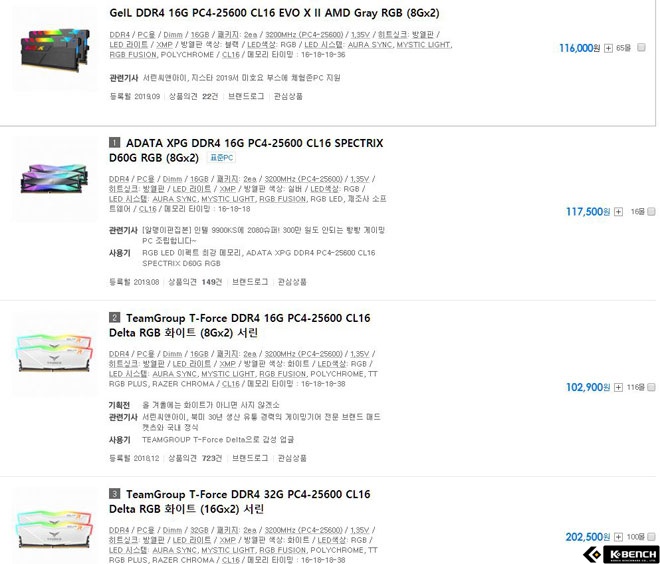Screen dimensions: 660x564
Task: Open TeamGroup T-Force 32G Delta RGB title
Action: click(240, 502)
